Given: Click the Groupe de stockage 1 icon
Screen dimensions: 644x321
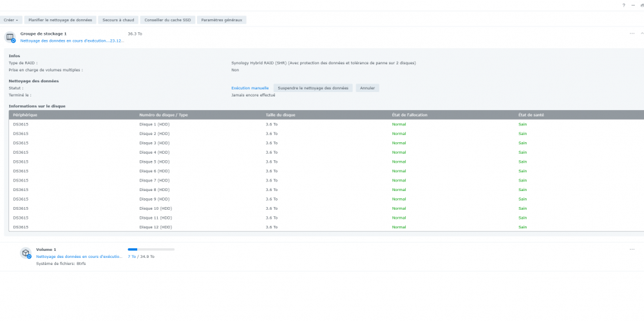Looking at the screenshot, I should [10, 37].
